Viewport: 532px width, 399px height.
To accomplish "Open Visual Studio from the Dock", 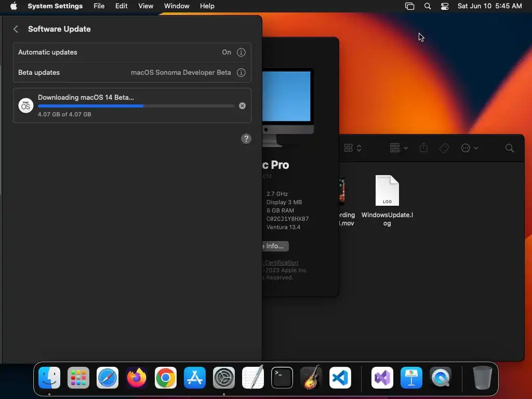I will click(382, 378).
